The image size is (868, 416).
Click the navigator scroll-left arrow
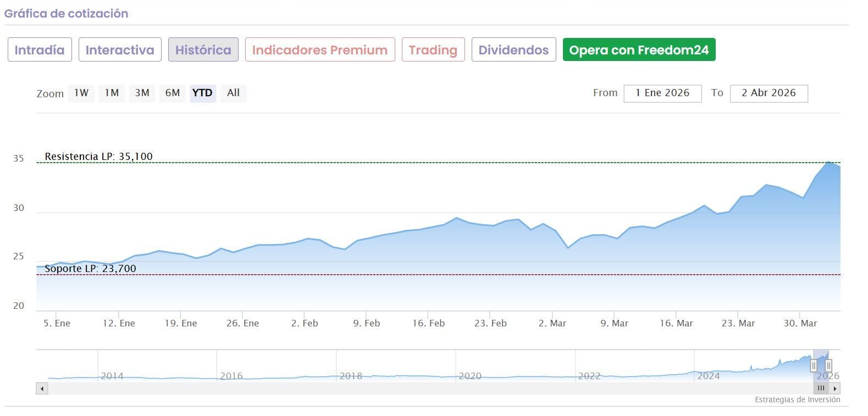click(x=42, y=389)
